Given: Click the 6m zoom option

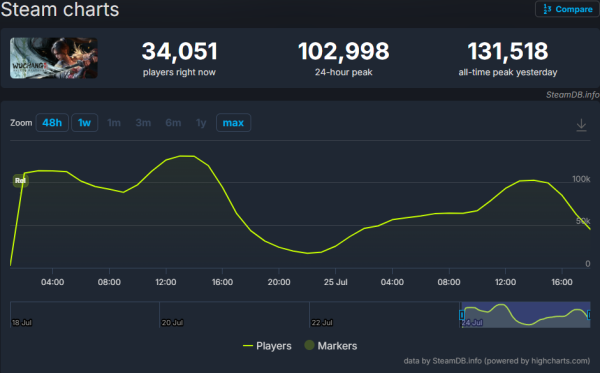Looking at the screenshot, I should pos(173,123).
